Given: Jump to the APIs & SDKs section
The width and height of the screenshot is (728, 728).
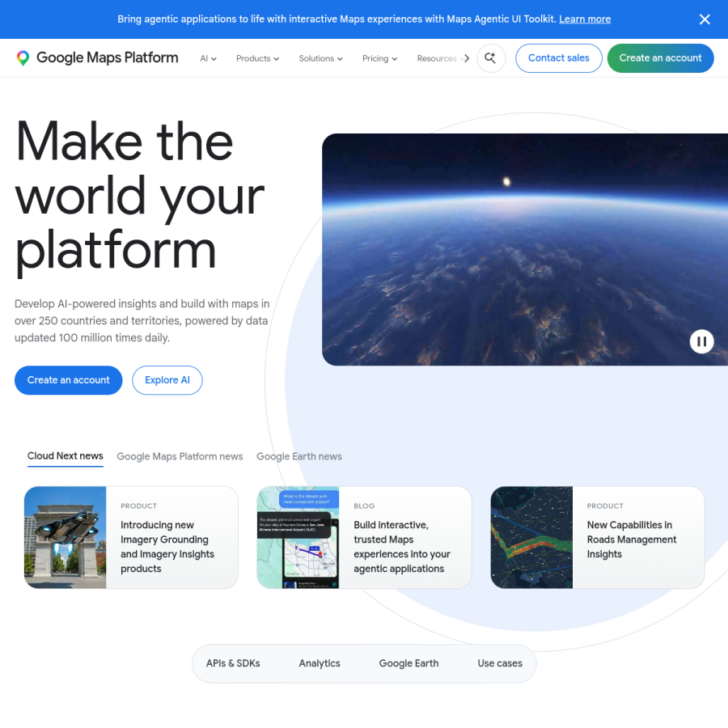Looking at the screenshot, I should pos(233,663).
